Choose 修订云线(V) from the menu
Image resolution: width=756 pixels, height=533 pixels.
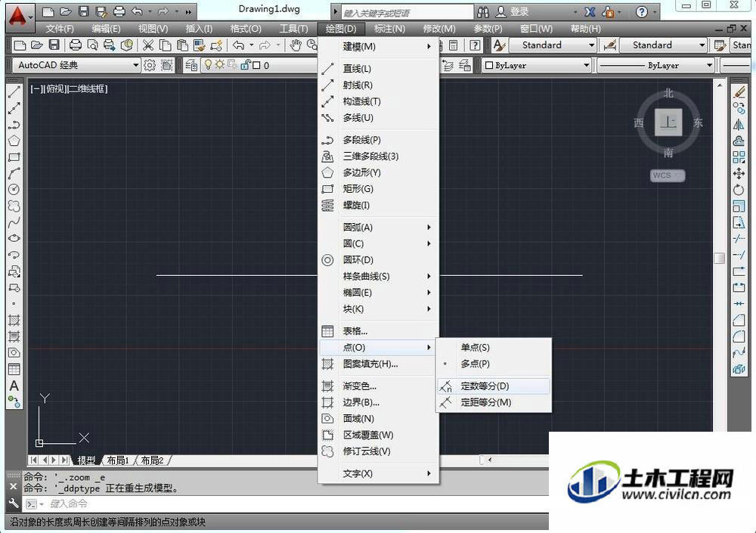(x=379, y=451)
